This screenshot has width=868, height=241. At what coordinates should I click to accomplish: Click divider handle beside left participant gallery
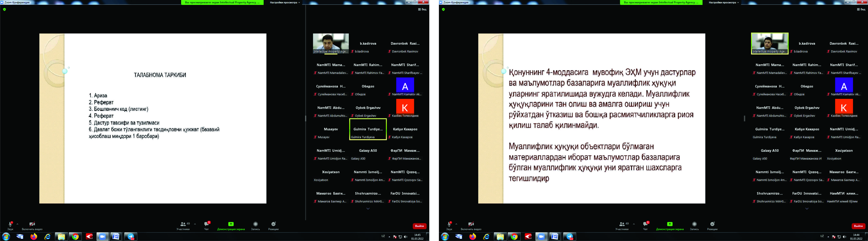coord(306,119)
